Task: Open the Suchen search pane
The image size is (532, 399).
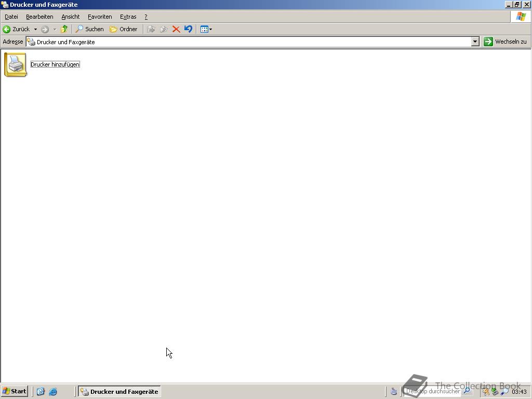Action: click(x=89, y=29)
